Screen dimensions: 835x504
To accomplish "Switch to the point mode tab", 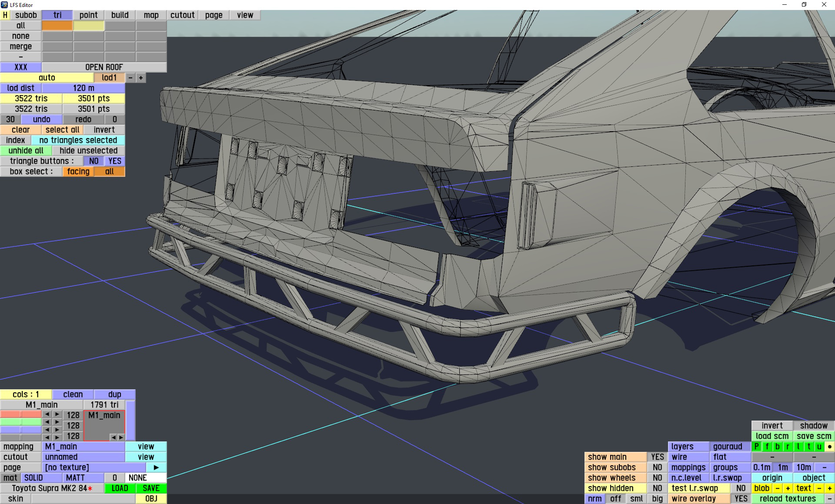I will pos(88,15).
